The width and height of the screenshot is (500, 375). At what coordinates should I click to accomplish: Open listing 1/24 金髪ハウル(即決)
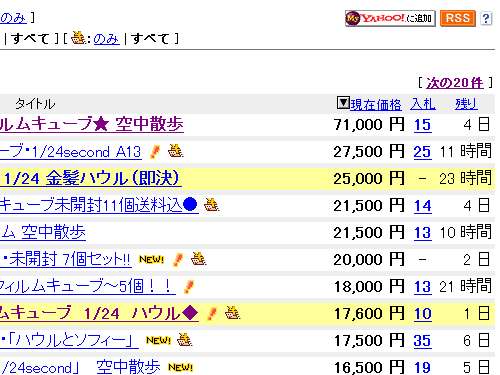point(92,178)
